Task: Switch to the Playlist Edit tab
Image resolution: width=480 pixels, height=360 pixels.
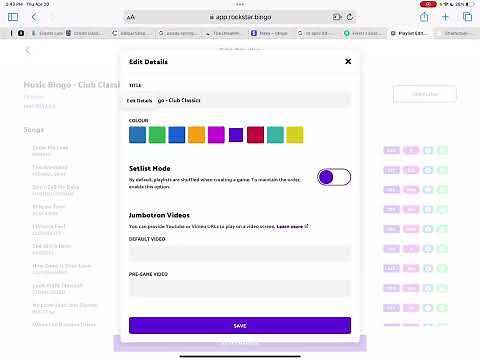Action: click(409, 33)
